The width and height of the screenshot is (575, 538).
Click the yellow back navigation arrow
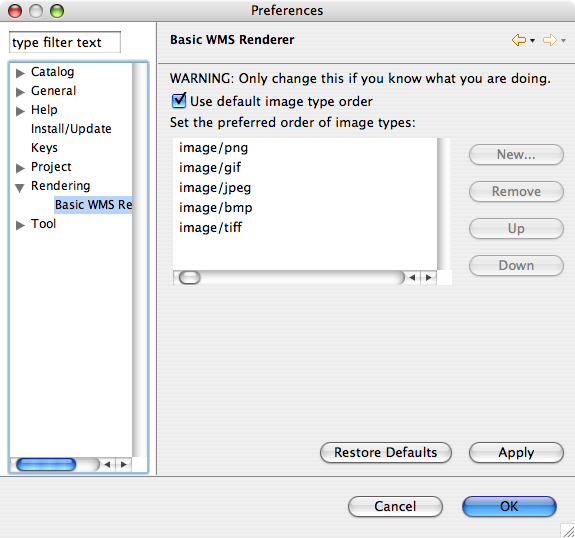[519, 40]
